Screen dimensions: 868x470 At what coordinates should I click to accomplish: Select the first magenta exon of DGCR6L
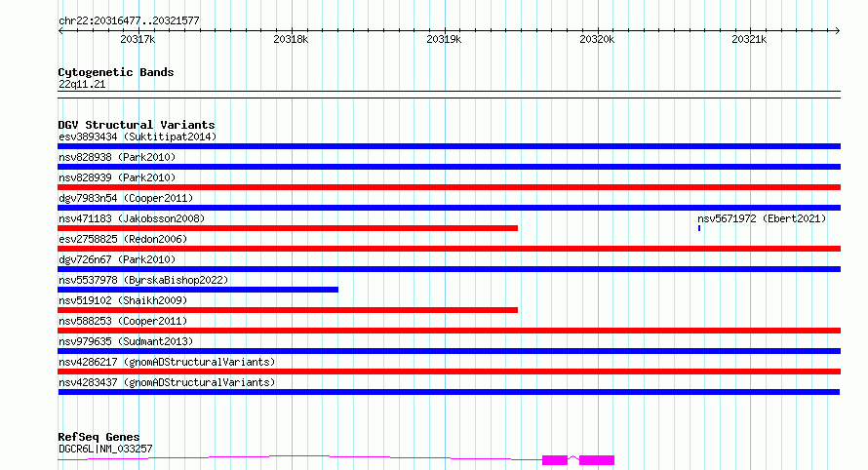coord(555,460)
